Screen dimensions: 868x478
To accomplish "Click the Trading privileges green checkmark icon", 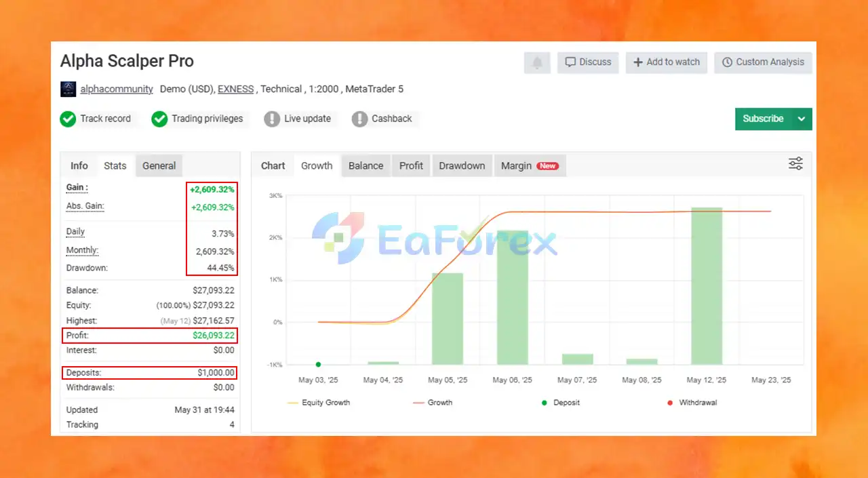I will tap(159, 119).
